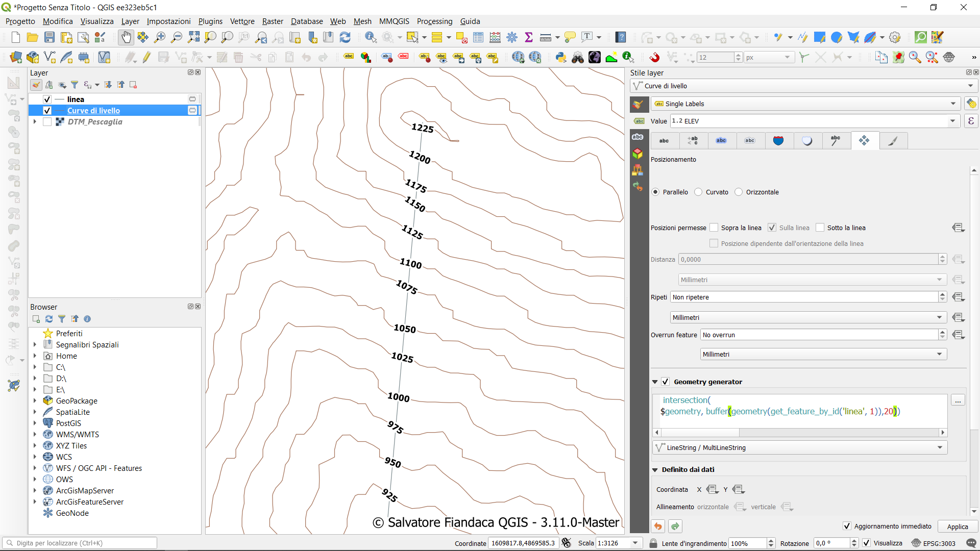Screen dimensions: 980x551
Task: Open the Attribute Table
Action: [478, 37]
